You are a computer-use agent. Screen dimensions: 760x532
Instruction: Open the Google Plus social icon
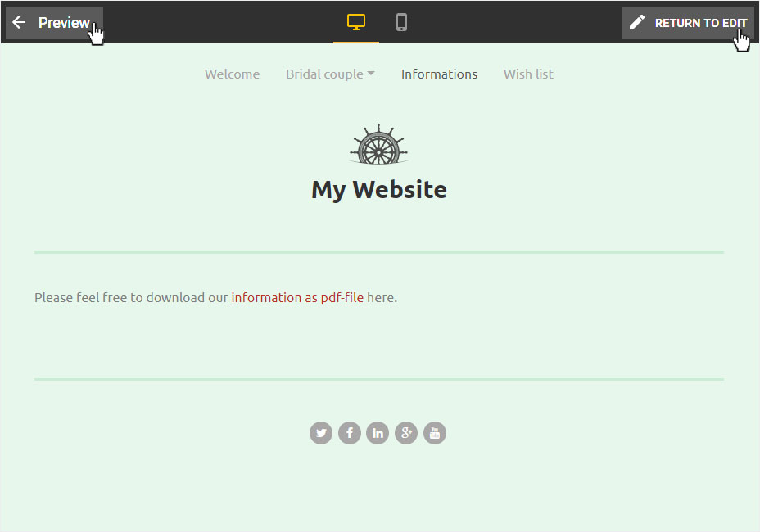(406, 433)
